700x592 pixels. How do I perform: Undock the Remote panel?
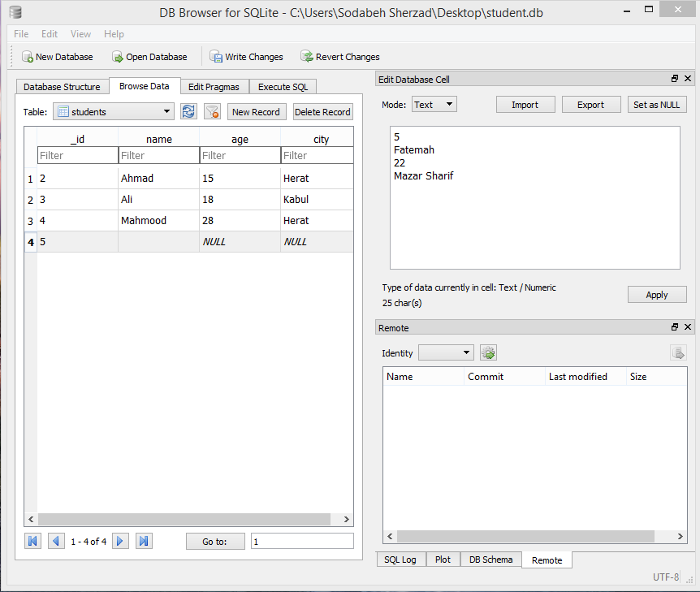coord(675,327)
